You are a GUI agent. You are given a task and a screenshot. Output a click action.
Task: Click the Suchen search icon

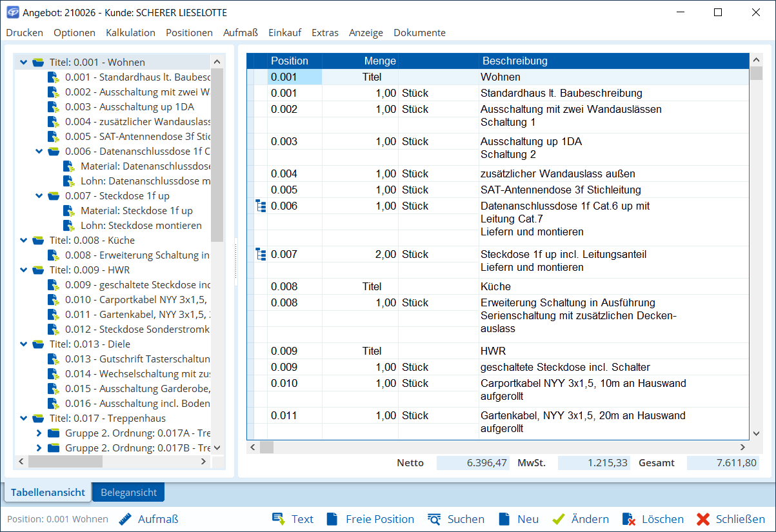coord(434,519)
